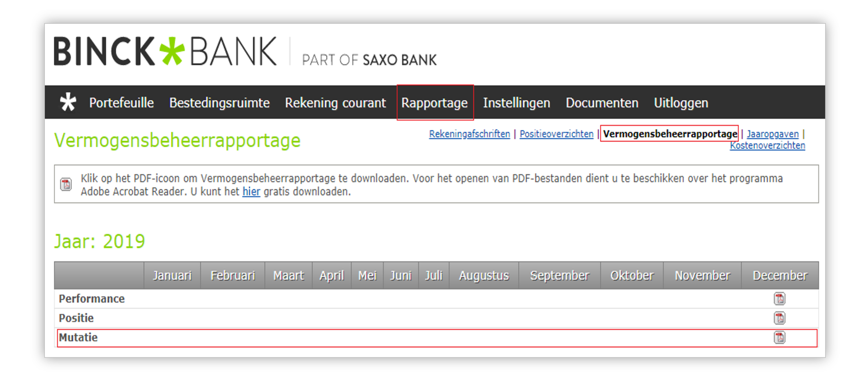Follow 'hier' link to download Acrobat Reader
Image resolution: width=868 pixels, height=391 pixels.
(251, 192)
